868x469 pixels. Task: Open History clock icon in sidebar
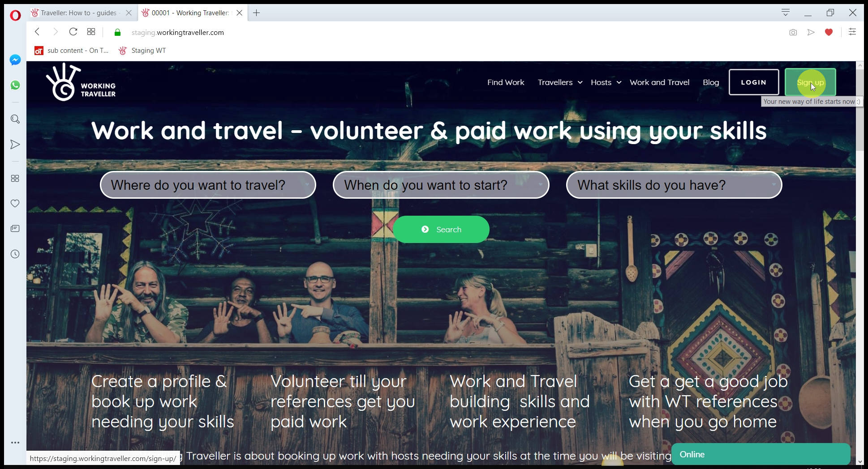[x=15, y=254]
